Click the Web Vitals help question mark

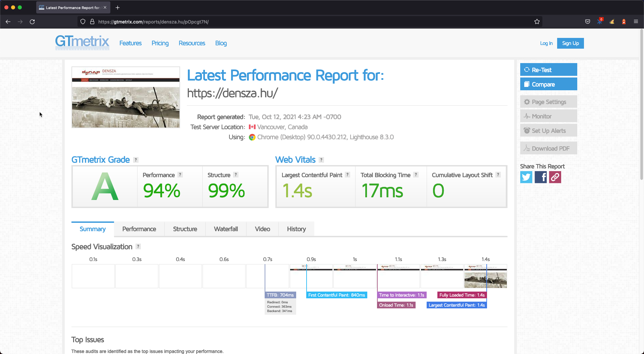(321, 160)
